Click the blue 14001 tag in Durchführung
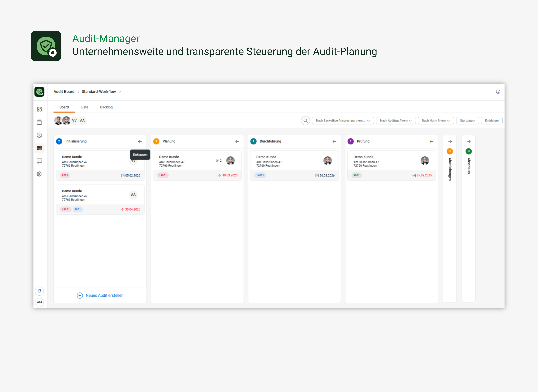 (260, 175)
